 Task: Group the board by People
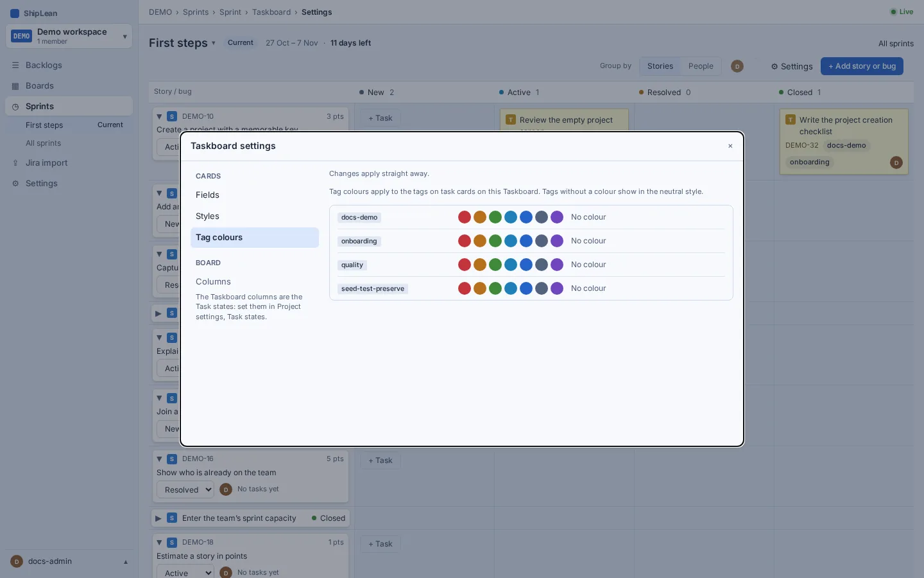pos(701,66)
